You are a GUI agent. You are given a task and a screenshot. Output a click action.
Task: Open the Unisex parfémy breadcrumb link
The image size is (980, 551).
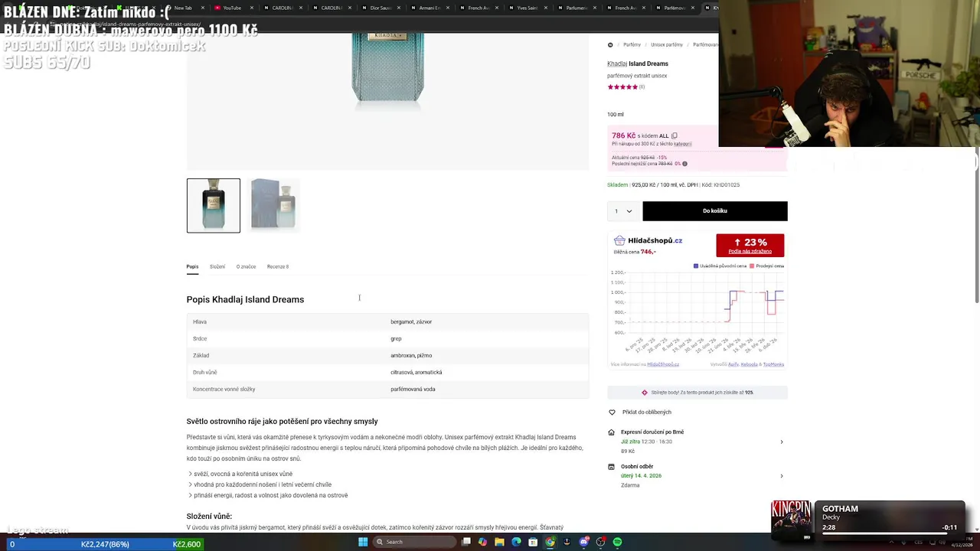[667, 45]
